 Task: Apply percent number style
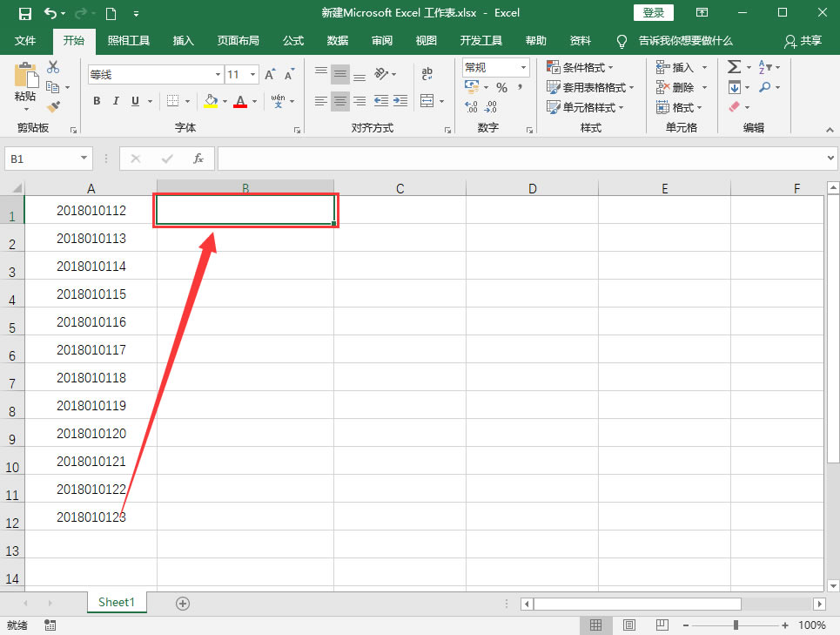pyautogui.click(x=501, y=87)
